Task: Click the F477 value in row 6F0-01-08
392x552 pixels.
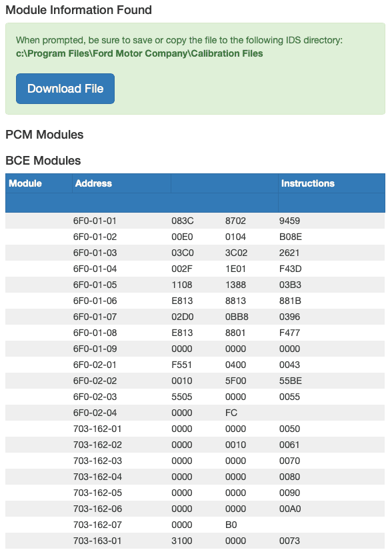Action: pyautogui.click(x=289, y=333)
